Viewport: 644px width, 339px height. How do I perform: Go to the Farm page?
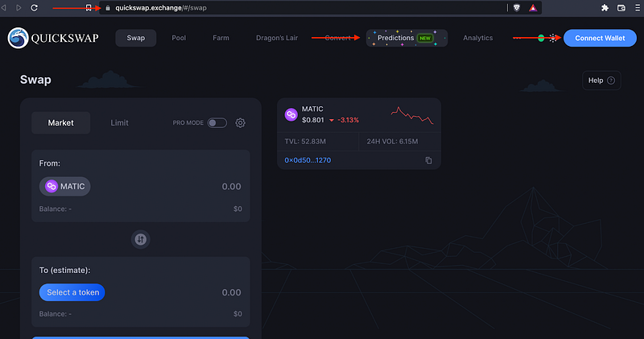[221, 38]
